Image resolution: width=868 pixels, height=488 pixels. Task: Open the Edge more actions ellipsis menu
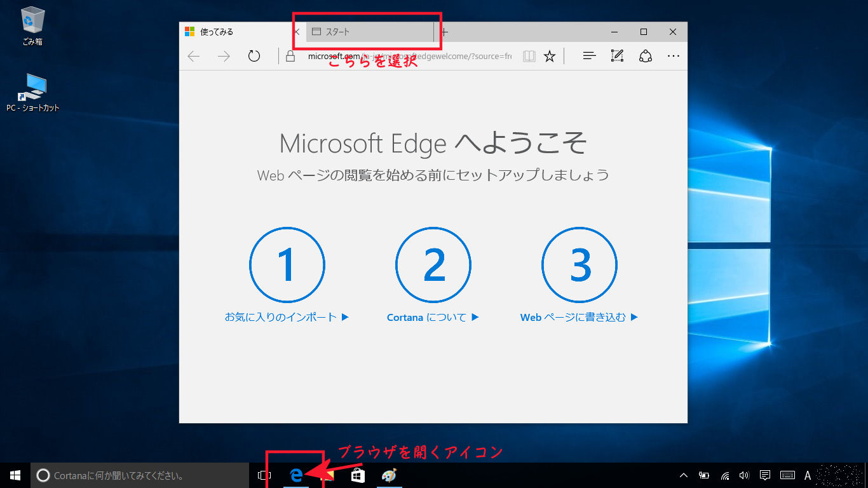coord(674,57)
